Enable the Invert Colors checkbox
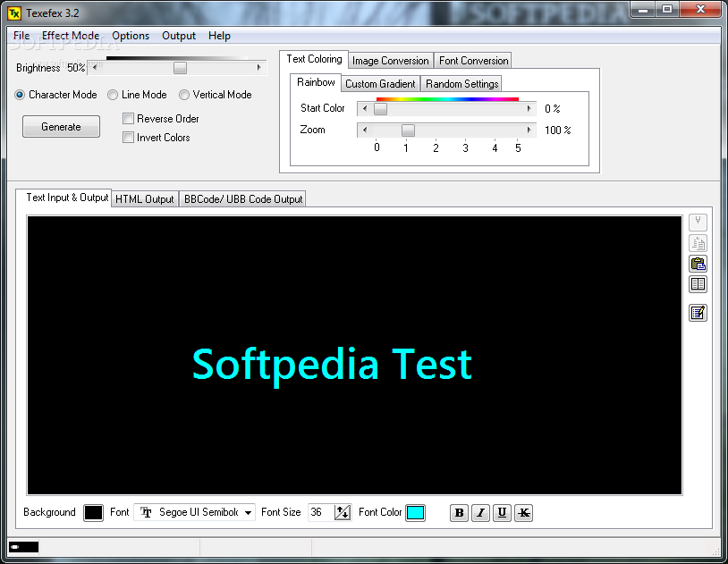The image size is (728, 564). [128, 138]
